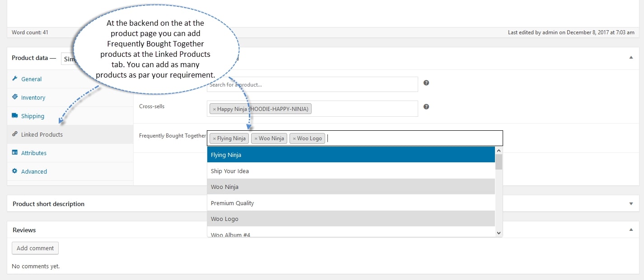This screenshot has width=644, height=280.
Task: Click the General tab wrench icon
Action: pos(15,79)
